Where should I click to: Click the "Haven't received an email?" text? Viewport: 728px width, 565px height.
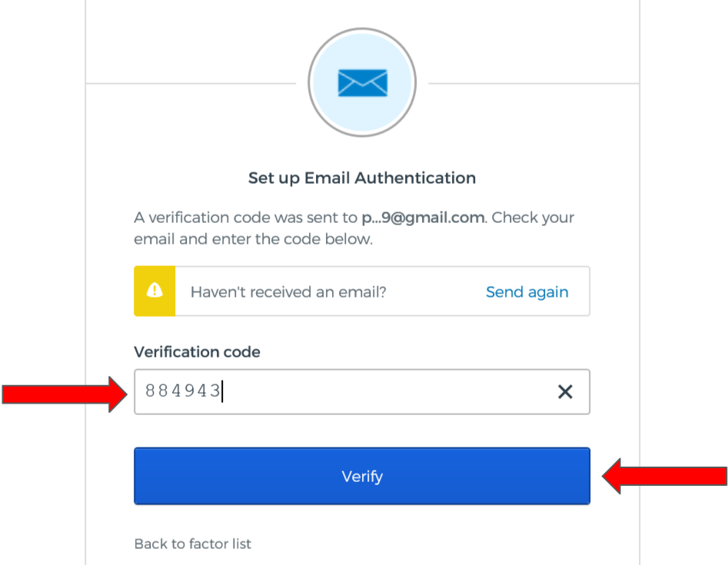click(288, 292)
